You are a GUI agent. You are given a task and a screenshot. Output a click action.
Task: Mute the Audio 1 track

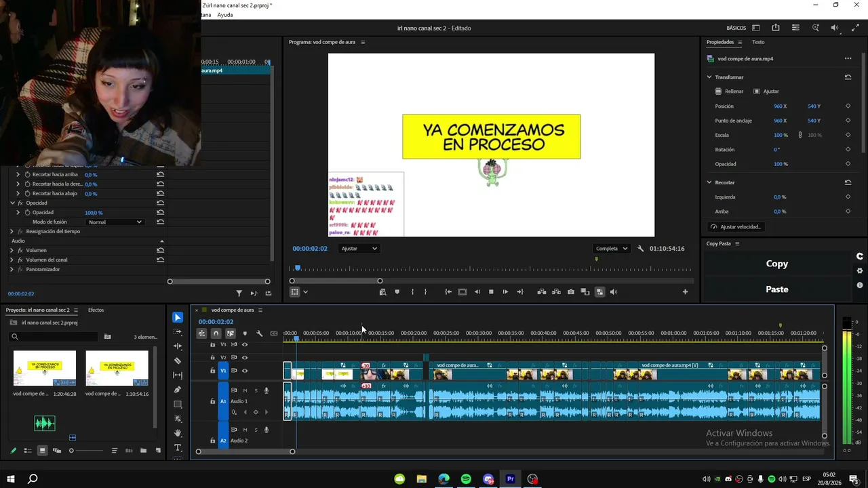pos(245,390)
